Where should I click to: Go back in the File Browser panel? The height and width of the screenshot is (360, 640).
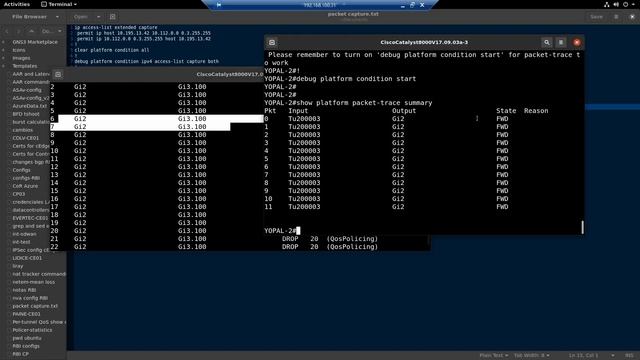(x=7, y=31)
